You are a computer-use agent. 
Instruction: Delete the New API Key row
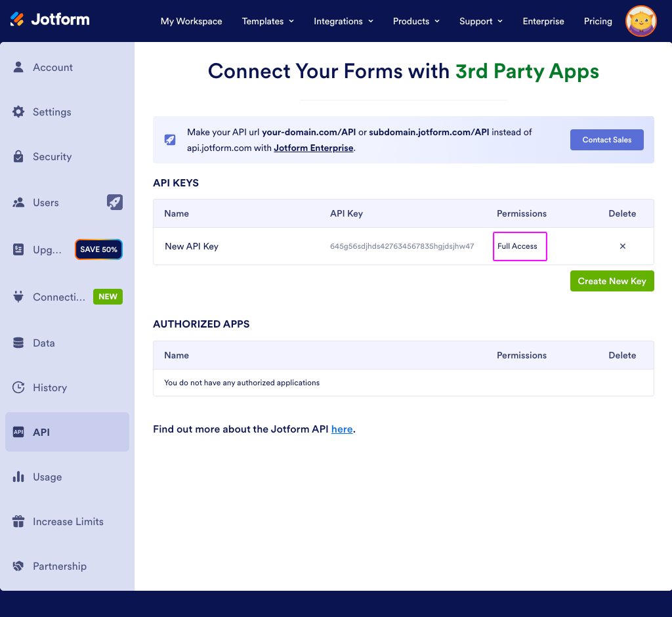[x=622, y=246]
